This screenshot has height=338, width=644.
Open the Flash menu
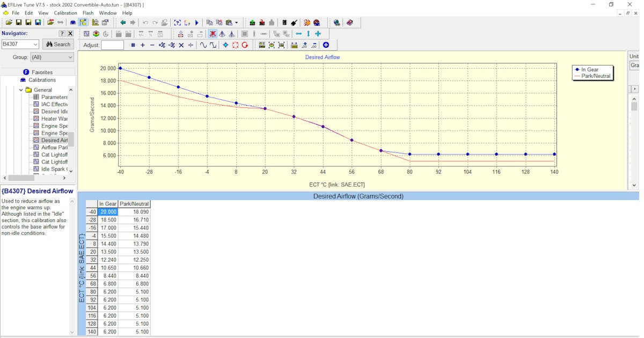click(88, 13)
